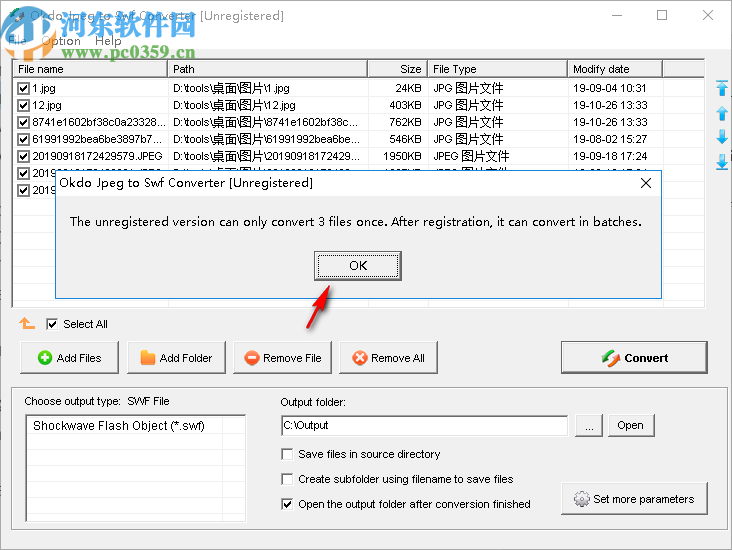The height and width of the screenshot is (550, 732).
Task: Click the Add Files button
Action: [x=70, y=358]
